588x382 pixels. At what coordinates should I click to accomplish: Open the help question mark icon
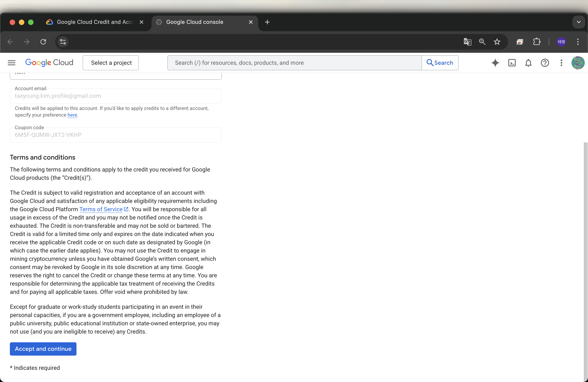pyautogui.click(x=545, y=63)
